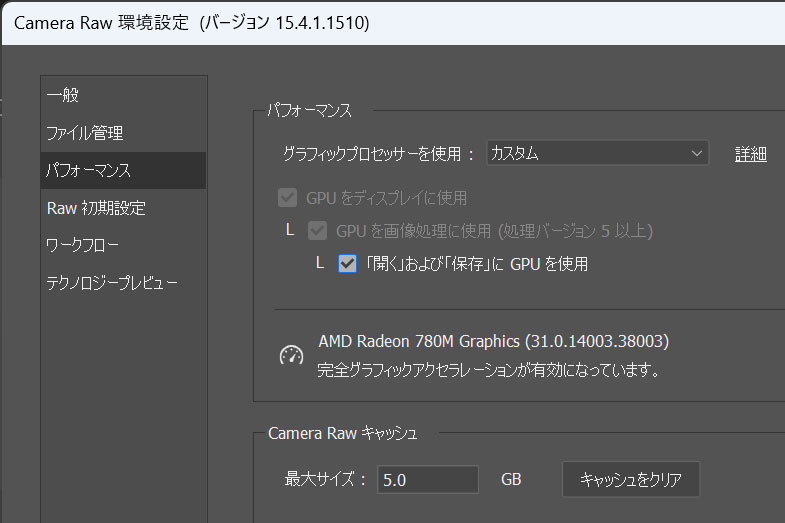The image size is (785, 523).
Task: Click the 詳細 link
Action: coord(750,154)
